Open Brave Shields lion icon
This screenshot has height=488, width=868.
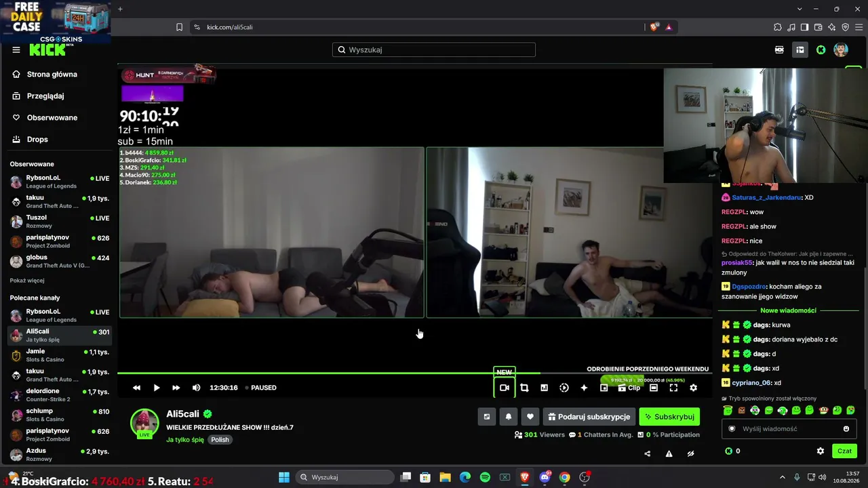(x=654, y=27)
